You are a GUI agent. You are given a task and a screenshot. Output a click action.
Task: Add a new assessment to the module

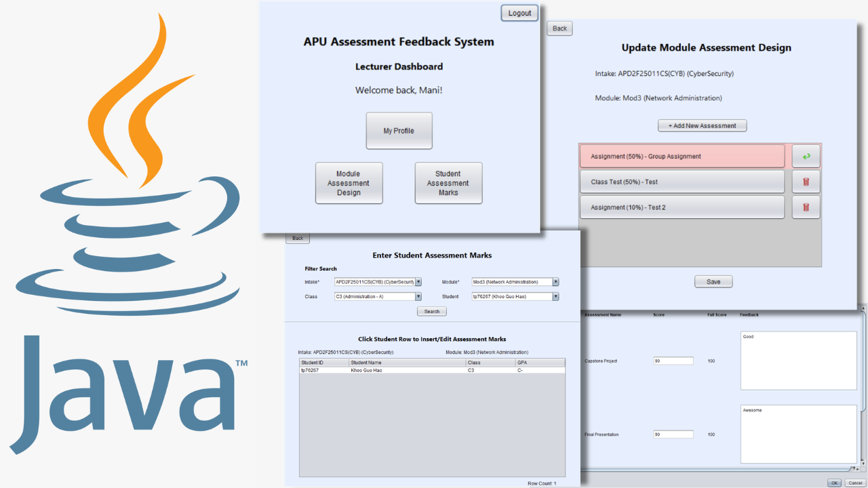(x=703, y=125)
